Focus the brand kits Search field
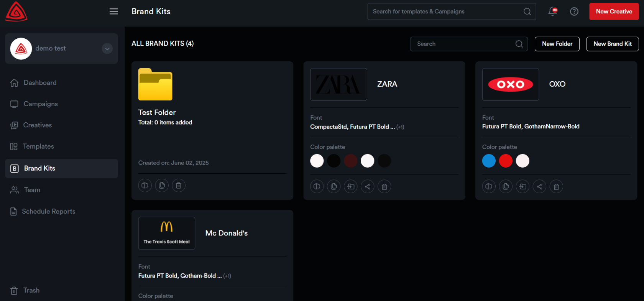 click(464, 44)
